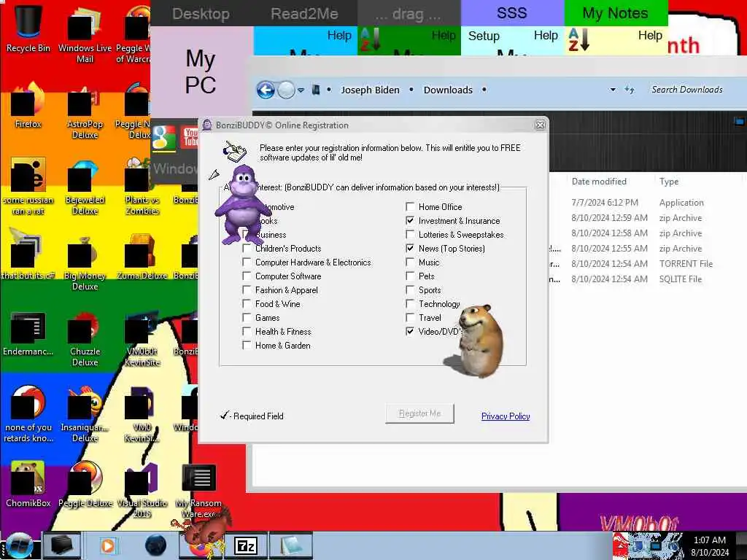This screenshot has height=560, width=747.
Task: Open 7-Zip from the taskbar
Action: click(246, 545)
